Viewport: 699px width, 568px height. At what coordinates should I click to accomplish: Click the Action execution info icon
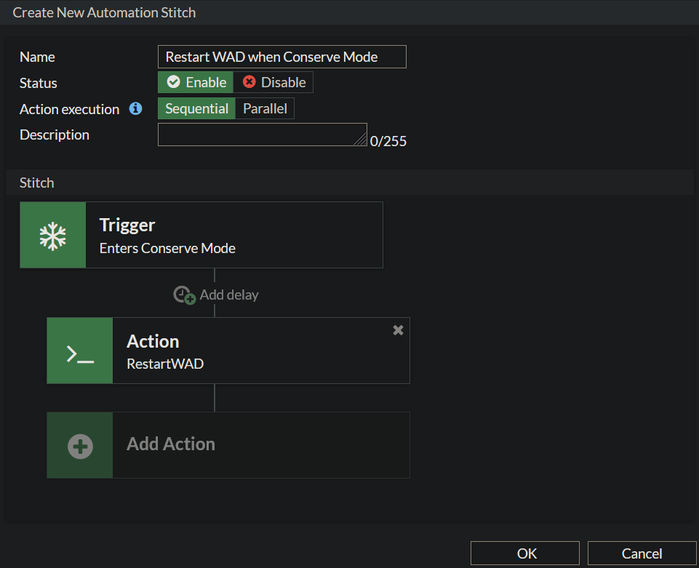[136, 109]
